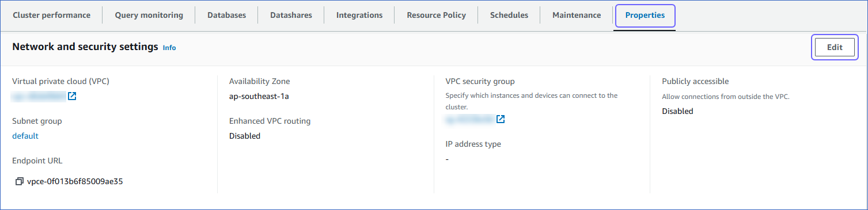Open the Query monitoring tab
868x210 pixels.
[149, 16]
